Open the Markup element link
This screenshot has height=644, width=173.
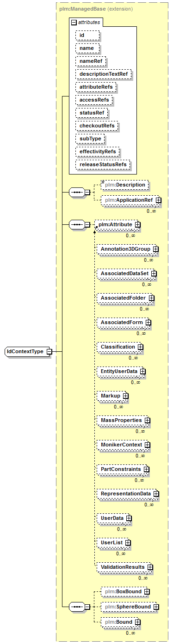(111, 396)
